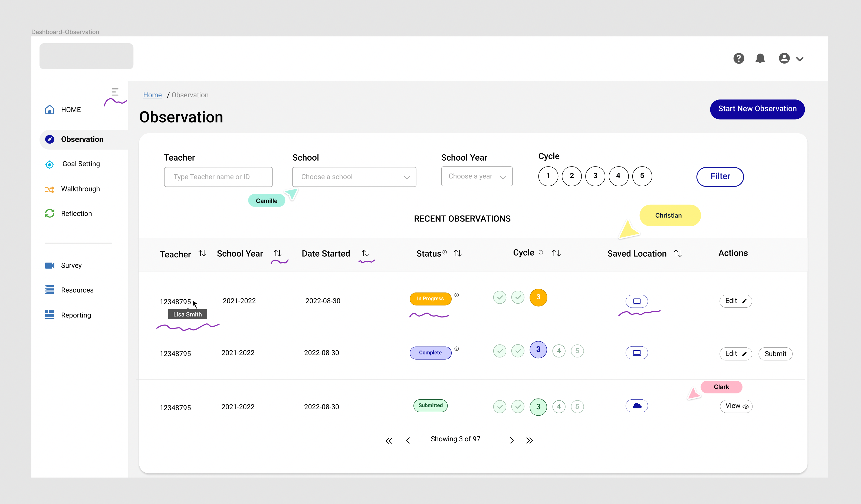The width and height of the screenshot is (861, 504).
Task: Expand the Choose a year dropdown
Action: (476, 177)
